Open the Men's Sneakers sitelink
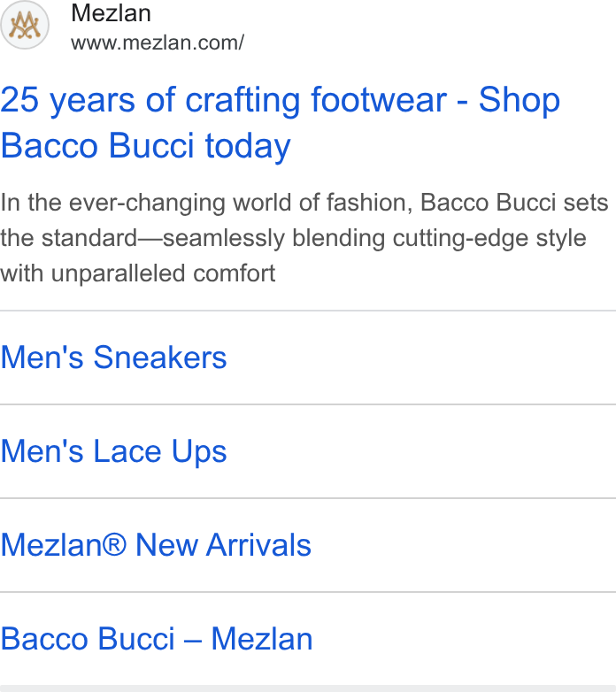 point(113,357)
